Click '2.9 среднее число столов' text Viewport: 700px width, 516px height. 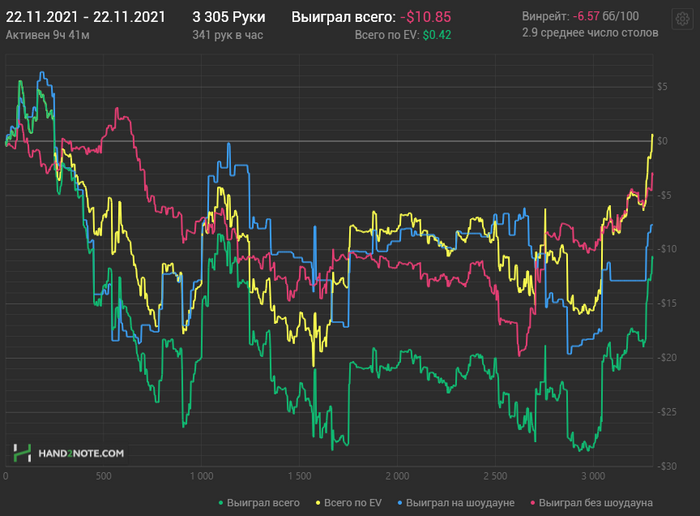coord(590,33)
